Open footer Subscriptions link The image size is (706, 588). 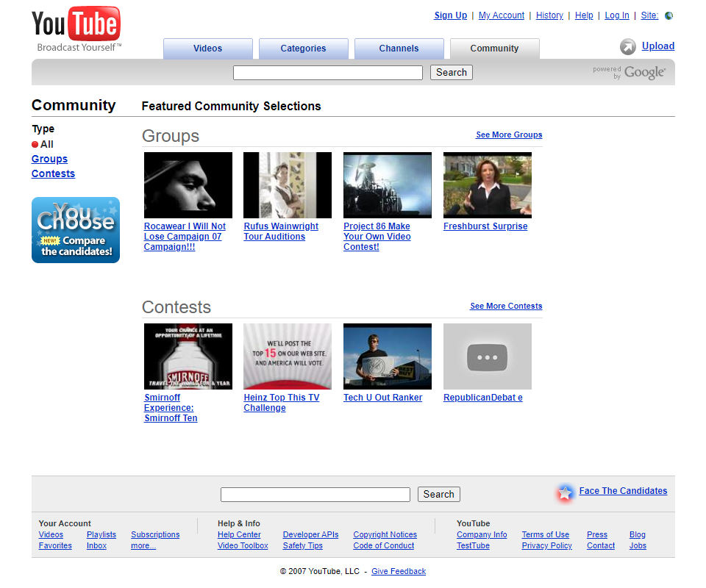tap(155, 534)
